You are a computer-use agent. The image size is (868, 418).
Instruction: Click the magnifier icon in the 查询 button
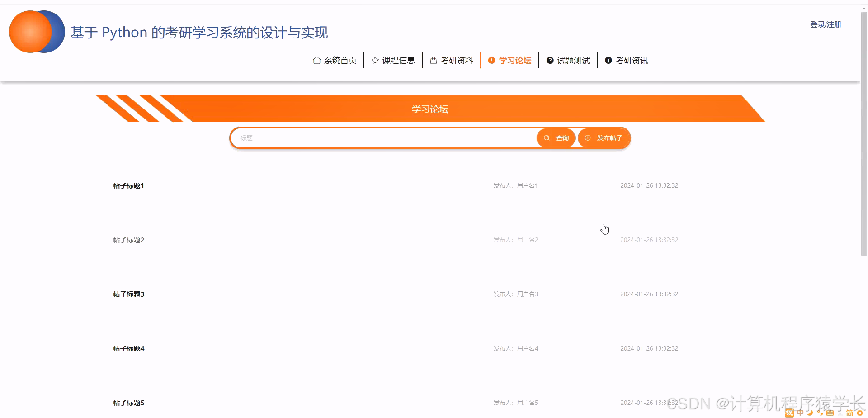(x=547, y=138)
